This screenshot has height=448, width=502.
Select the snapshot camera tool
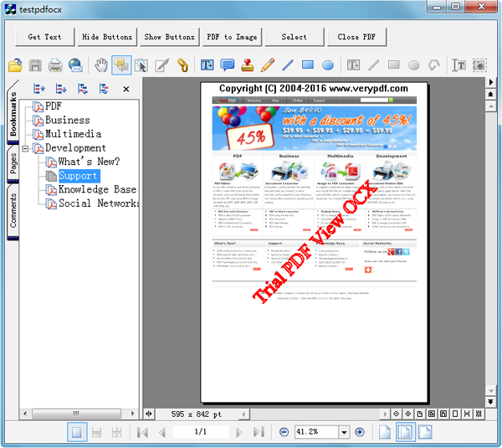click(479, 65)
